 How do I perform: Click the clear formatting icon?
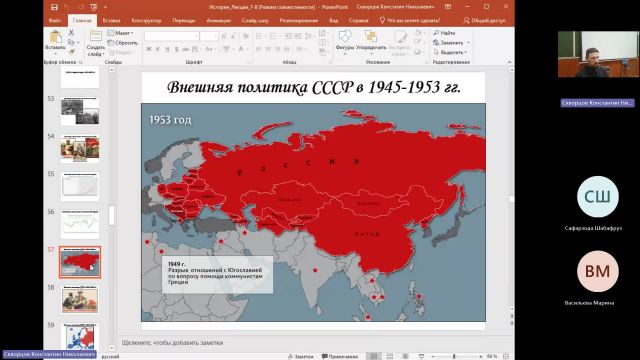tap(246, 36)
